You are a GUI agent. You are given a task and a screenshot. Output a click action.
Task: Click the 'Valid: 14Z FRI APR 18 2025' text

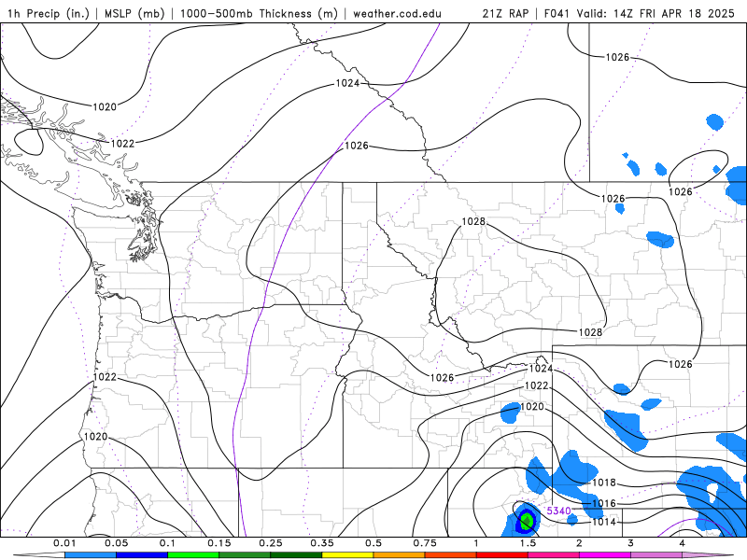tap(655, 13)
